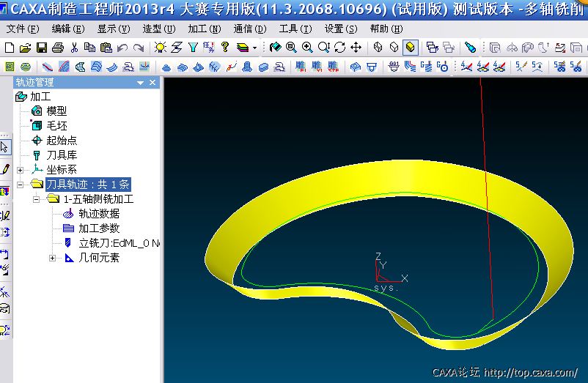Expand the 坐标系 tree node
The image size is (588, 383).
tap(21, 170)
